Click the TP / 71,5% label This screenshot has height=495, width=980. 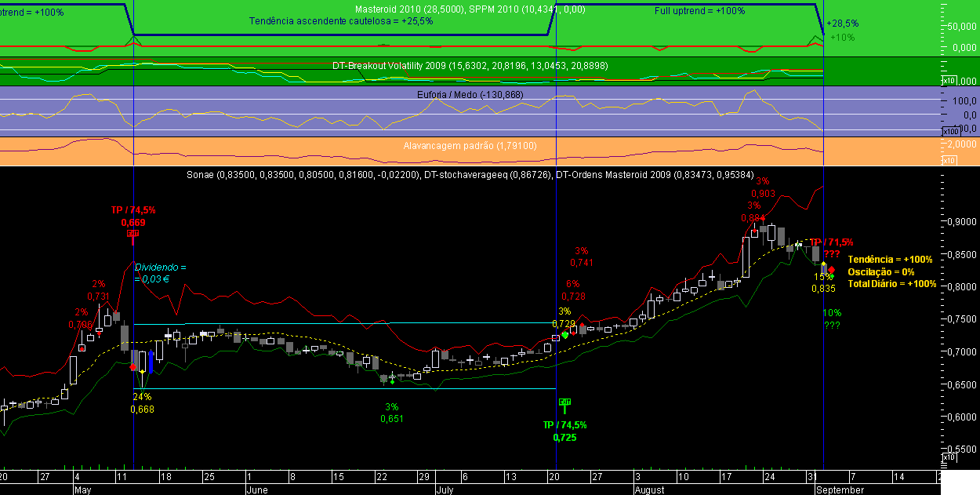pos(831,242)
